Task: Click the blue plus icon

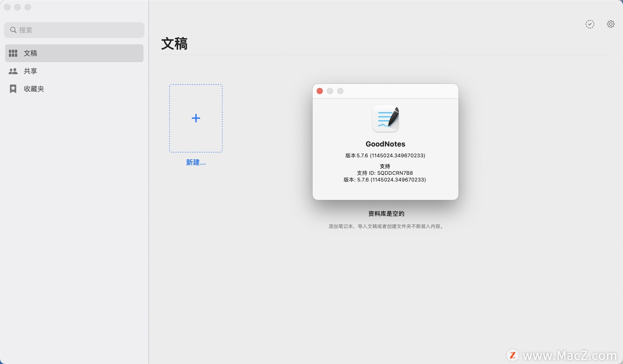Action: pos(196,118)
